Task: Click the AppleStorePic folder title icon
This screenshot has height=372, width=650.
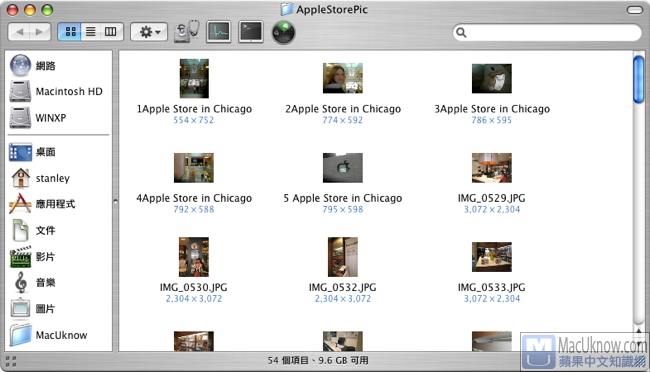Action: coord(286,10)
